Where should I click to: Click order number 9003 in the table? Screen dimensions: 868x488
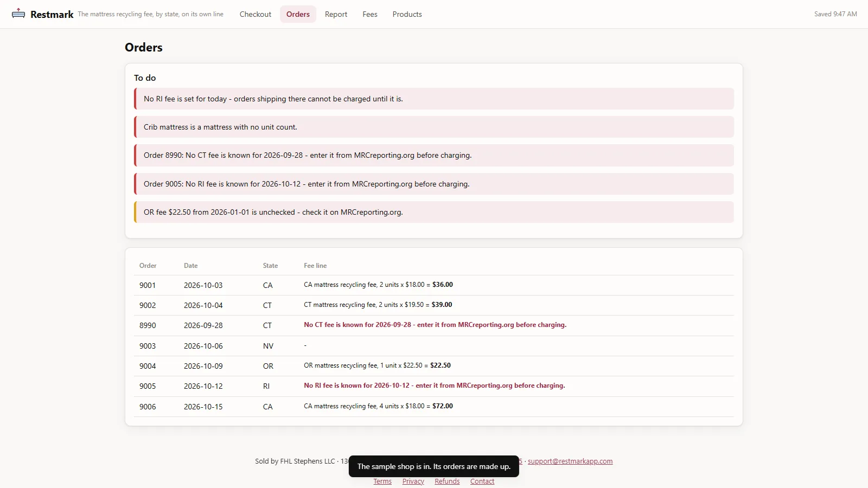point(148,346)
